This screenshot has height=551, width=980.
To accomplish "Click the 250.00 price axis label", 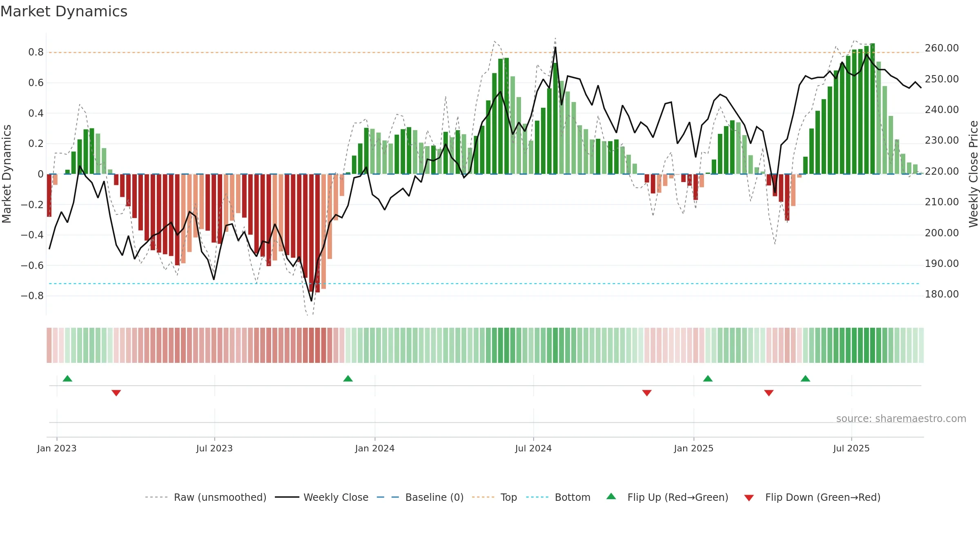I will click(x=942, y=79).
